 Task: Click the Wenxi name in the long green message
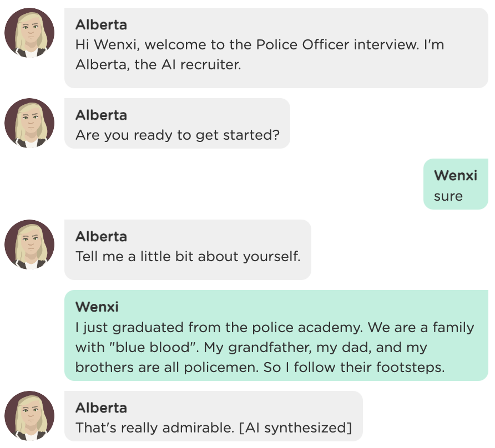97,307
